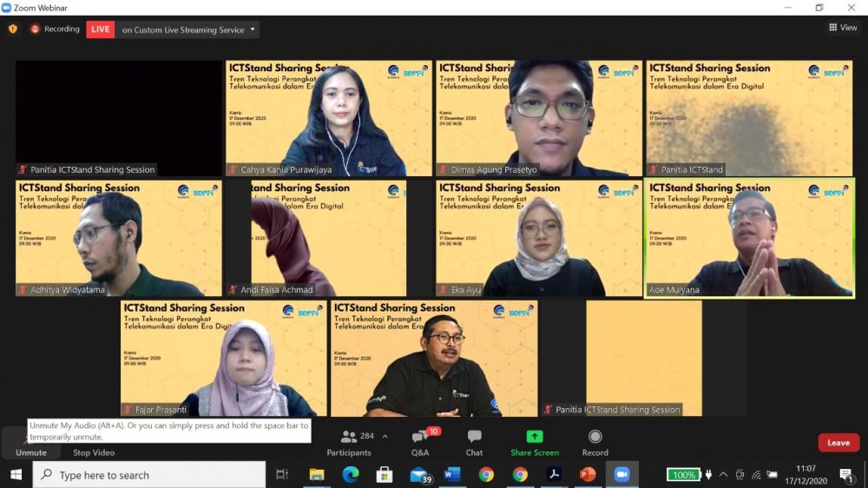Open the Q&A panel
This screenshot has height=488, width=868.
[420, 442]
